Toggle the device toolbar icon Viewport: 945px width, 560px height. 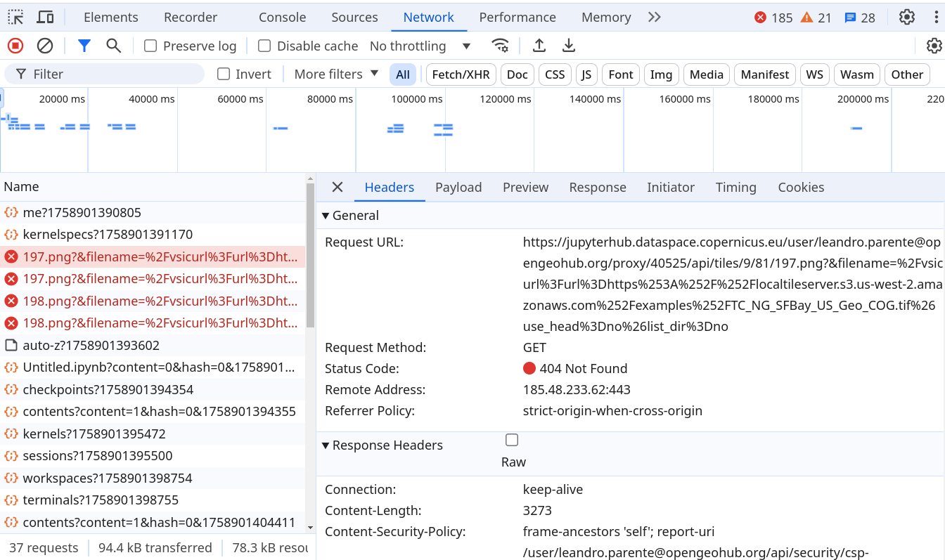click(45, 18)
